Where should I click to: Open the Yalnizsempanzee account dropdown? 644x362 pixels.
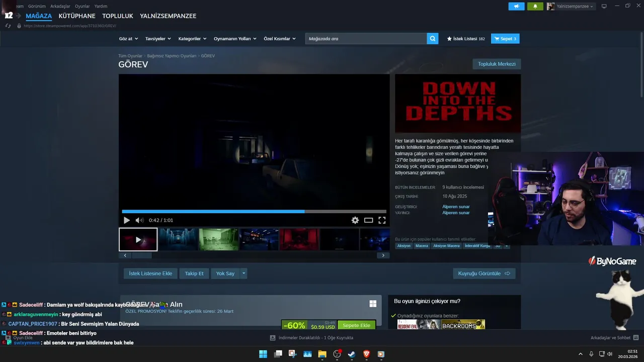[x=571, y=7]
